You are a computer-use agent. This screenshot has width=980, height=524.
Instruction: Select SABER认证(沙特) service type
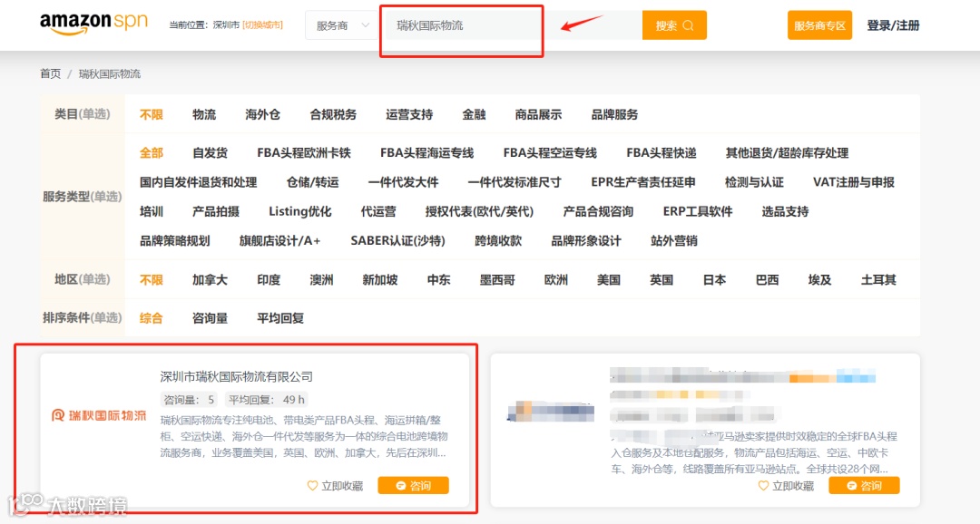point(397,240)
